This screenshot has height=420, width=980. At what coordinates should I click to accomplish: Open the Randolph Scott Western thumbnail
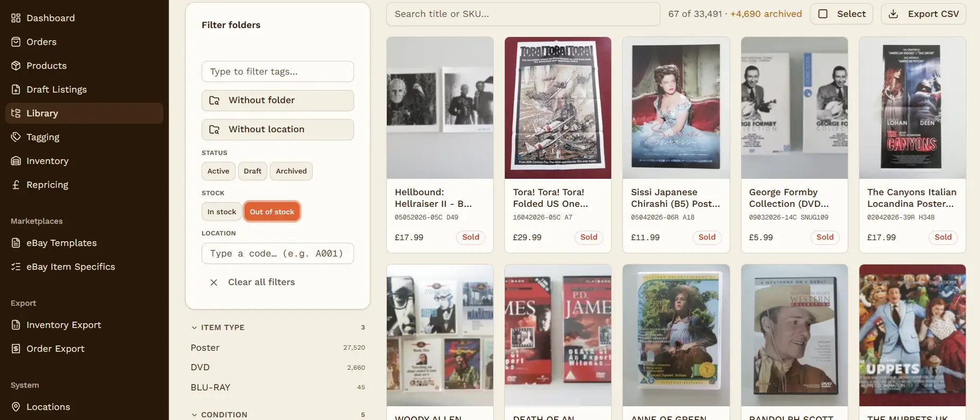(794, 335)
